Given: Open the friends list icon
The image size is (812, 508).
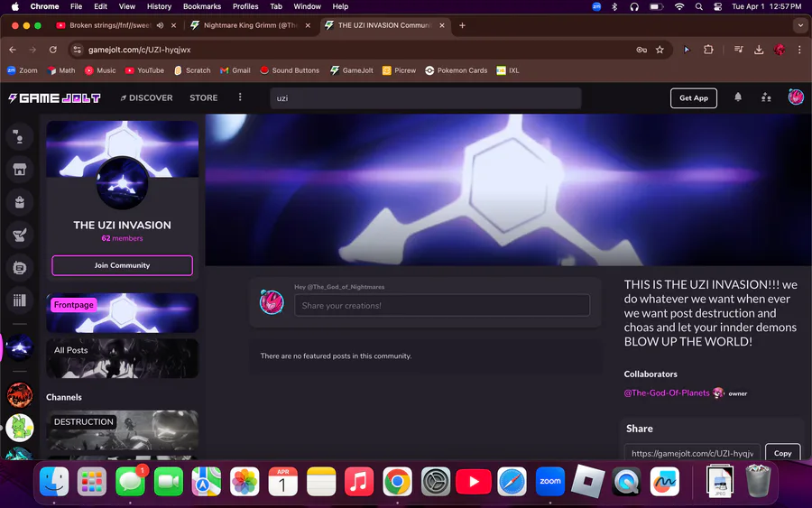Looking at the screenshot, I should tap(766, 97).
